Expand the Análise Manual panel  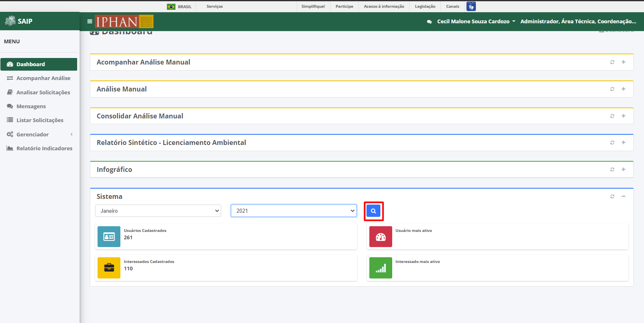tap(624, 89)
